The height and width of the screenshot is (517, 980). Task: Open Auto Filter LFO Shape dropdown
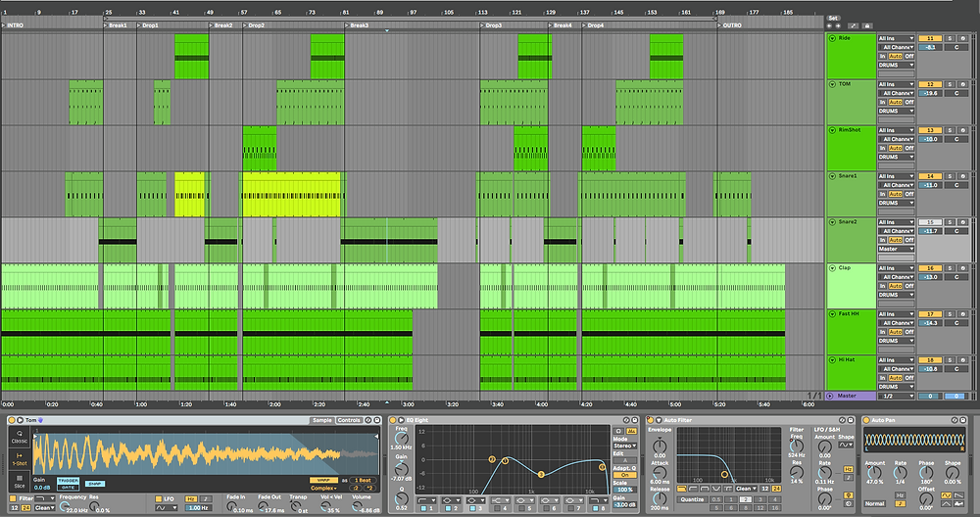[847, 446]
